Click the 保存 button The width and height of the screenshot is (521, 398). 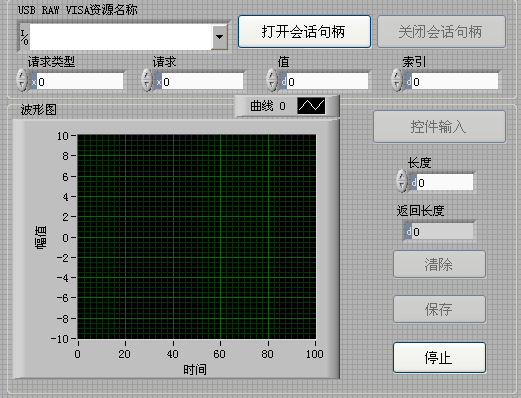[439, 309]
